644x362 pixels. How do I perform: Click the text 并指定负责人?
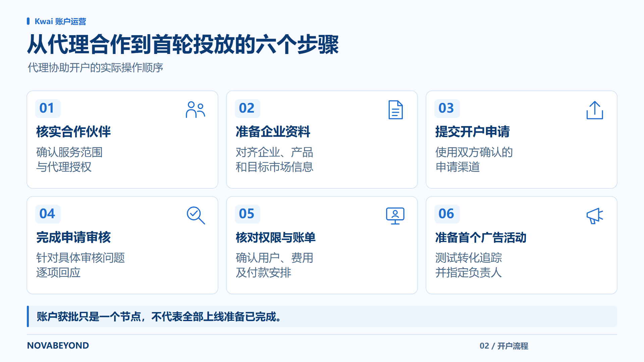coord(469,273)
